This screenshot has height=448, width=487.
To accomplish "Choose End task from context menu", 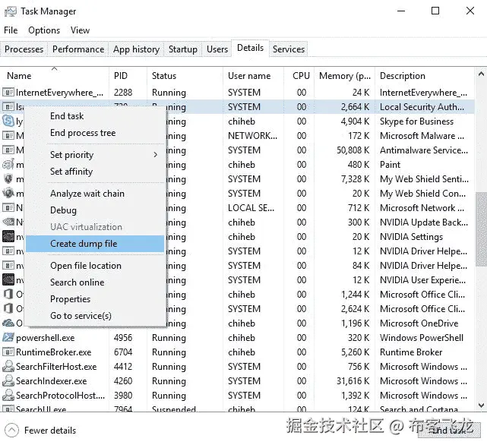I will [67, 116].
